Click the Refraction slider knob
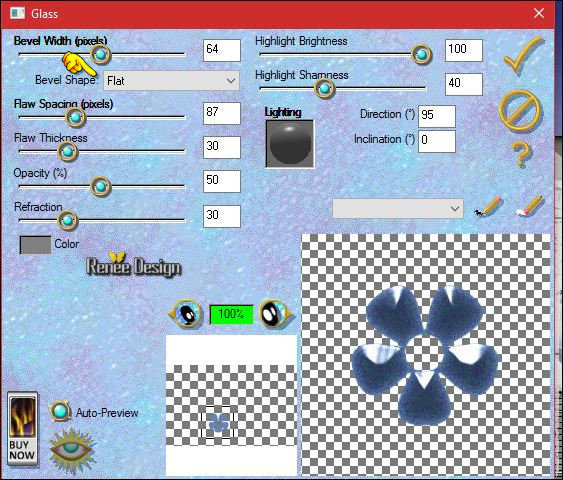The image size is (563, 480). pos(68,220)
